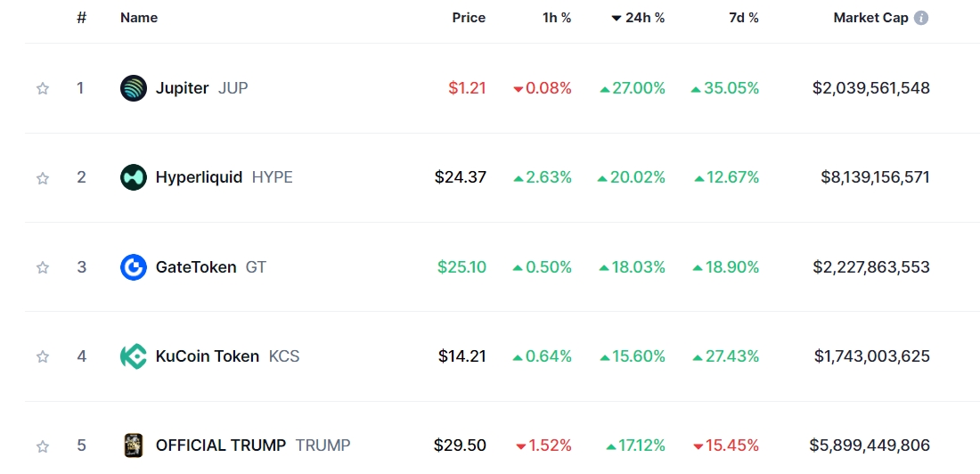Click the Hyperliquid coin logo icon

pos(133,177)
